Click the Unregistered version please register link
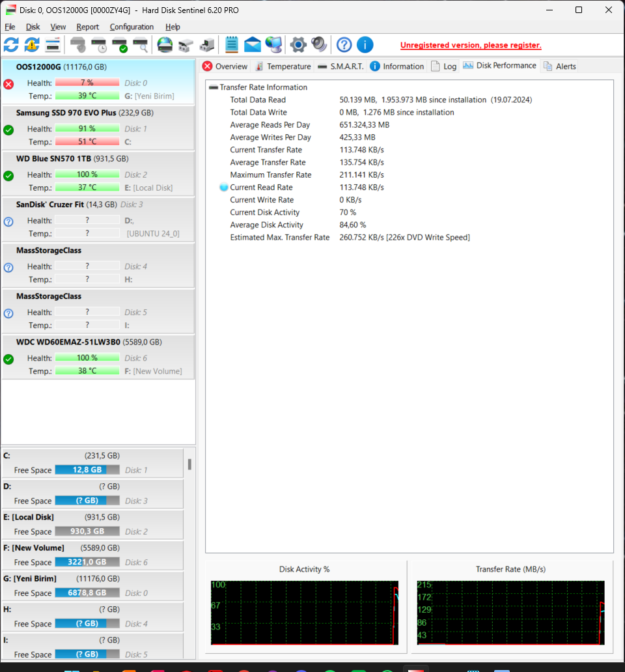This screenshot has height=672, width=625. click(x=471, y=45)
